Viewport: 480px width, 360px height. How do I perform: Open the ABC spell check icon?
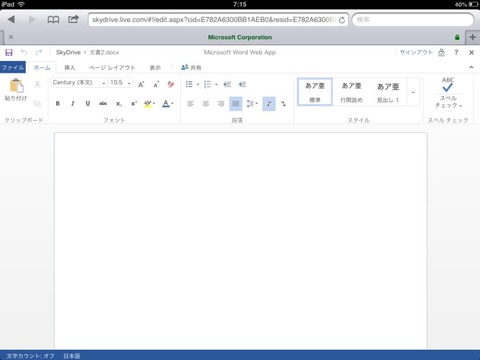(x=448, y=84)
